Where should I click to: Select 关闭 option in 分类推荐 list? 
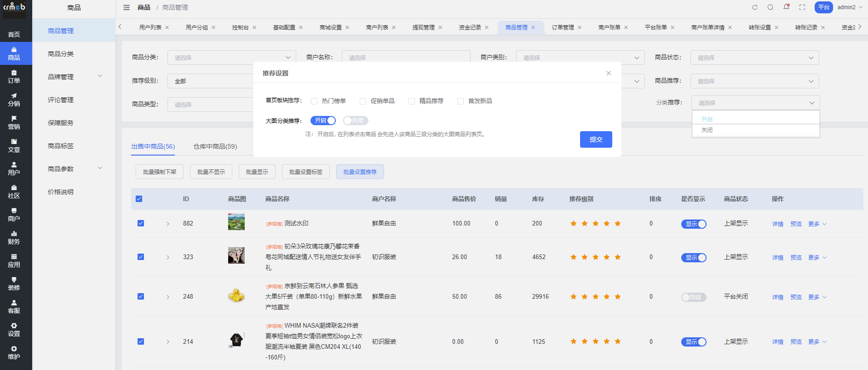pos(756,130)
